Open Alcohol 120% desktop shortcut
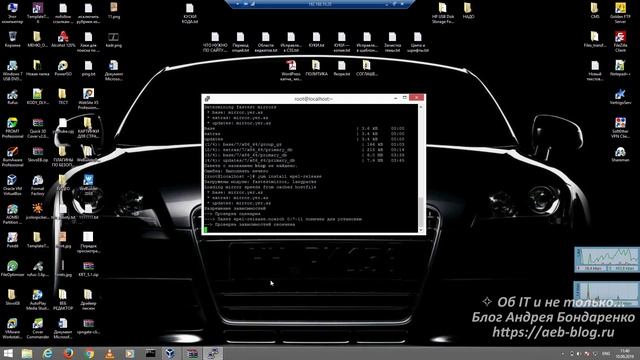 63,40
